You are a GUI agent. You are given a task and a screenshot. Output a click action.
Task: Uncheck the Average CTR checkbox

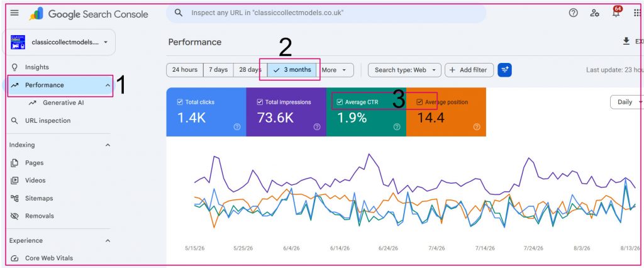coord(340,102)
